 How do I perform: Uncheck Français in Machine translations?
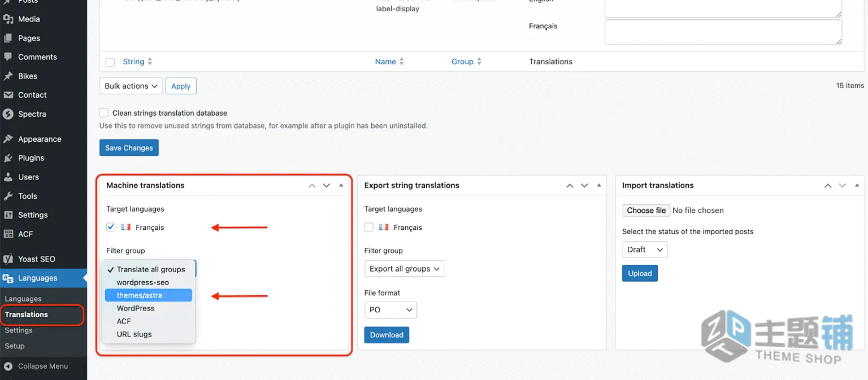point(111,227)
